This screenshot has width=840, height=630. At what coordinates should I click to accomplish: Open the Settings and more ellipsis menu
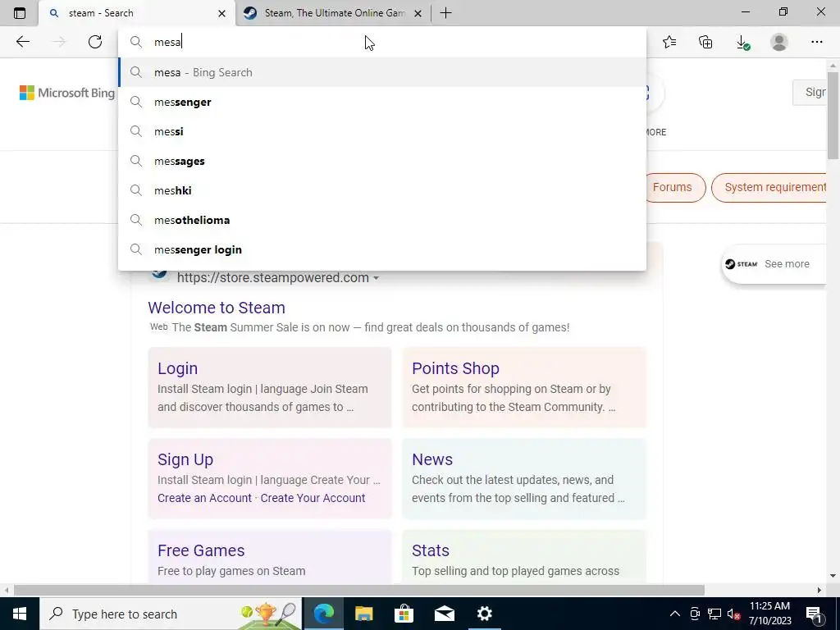point(816,42)
